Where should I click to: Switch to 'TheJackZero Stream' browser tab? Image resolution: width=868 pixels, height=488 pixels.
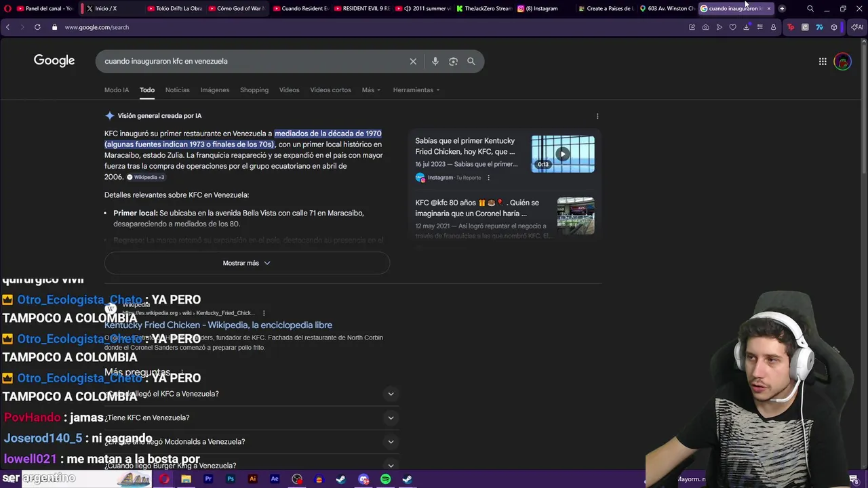[x=484, y=8]
